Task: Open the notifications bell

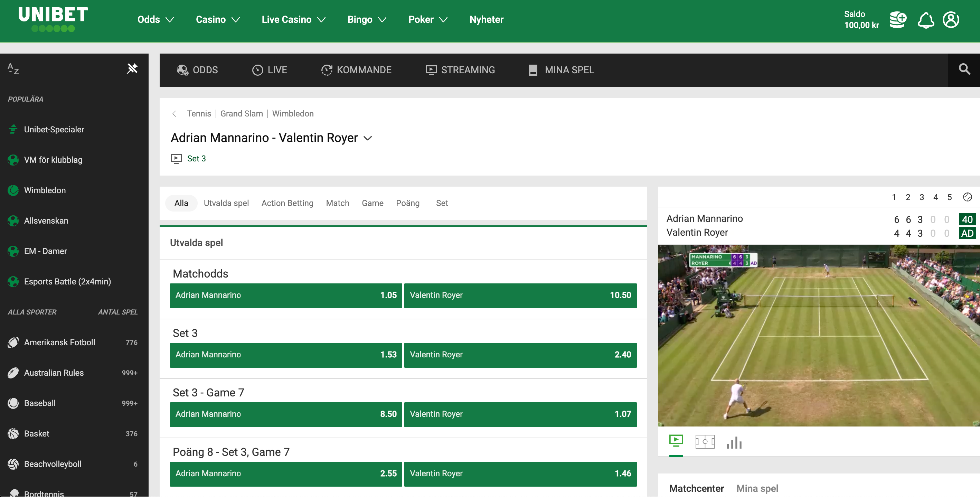Action: click(x=926, y=20)
